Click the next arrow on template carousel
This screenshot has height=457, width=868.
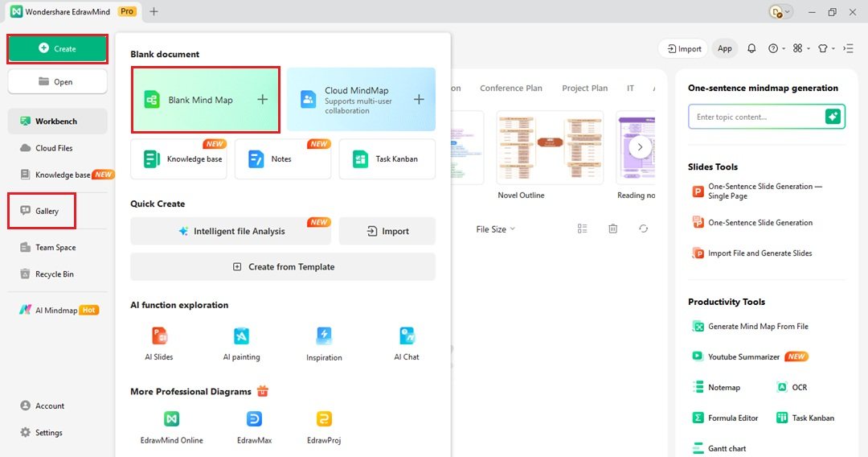[x=640, y=147]
